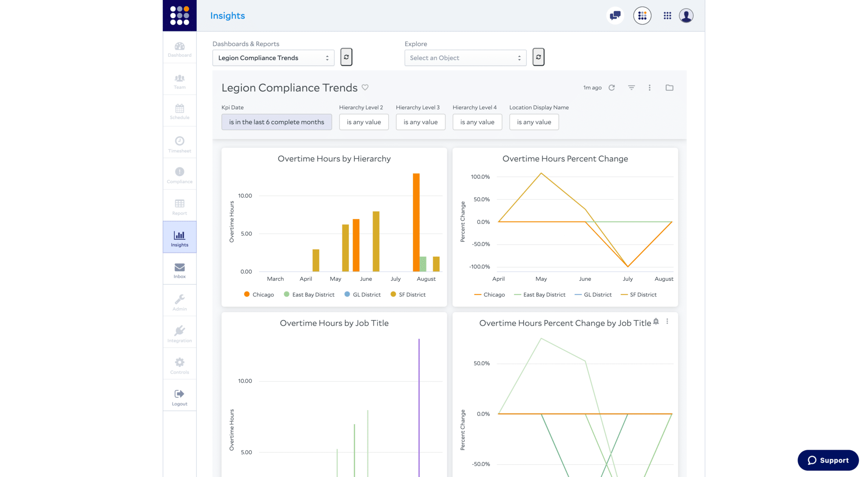Toggle East Bay District in Percent Change legend
This screenshot has width=868, height=477.
click(x=540, y=294)
